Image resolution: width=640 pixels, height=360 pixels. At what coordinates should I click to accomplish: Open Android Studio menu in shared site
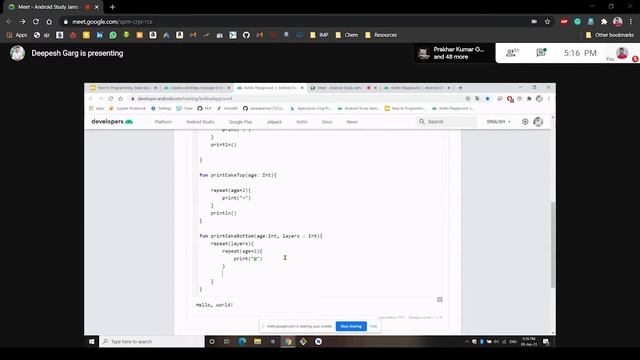coord(200,122)
